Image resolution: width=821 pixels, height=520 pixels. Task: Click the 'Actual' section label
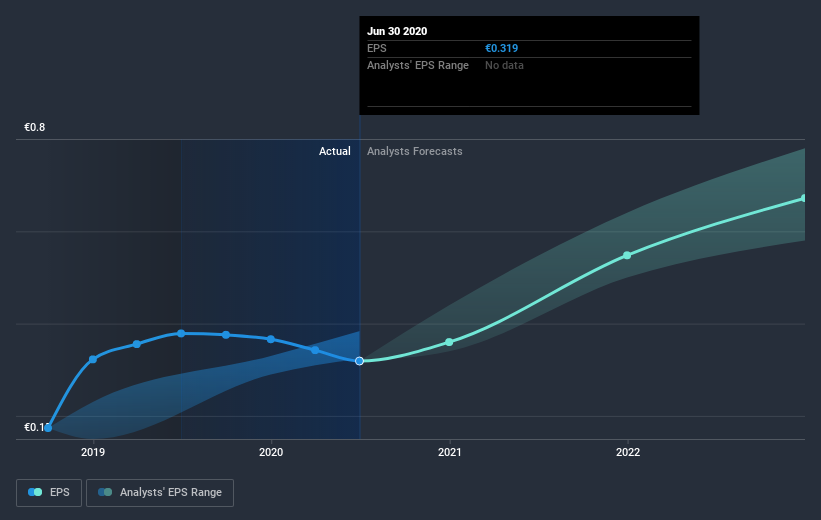(x=335, y=151)
